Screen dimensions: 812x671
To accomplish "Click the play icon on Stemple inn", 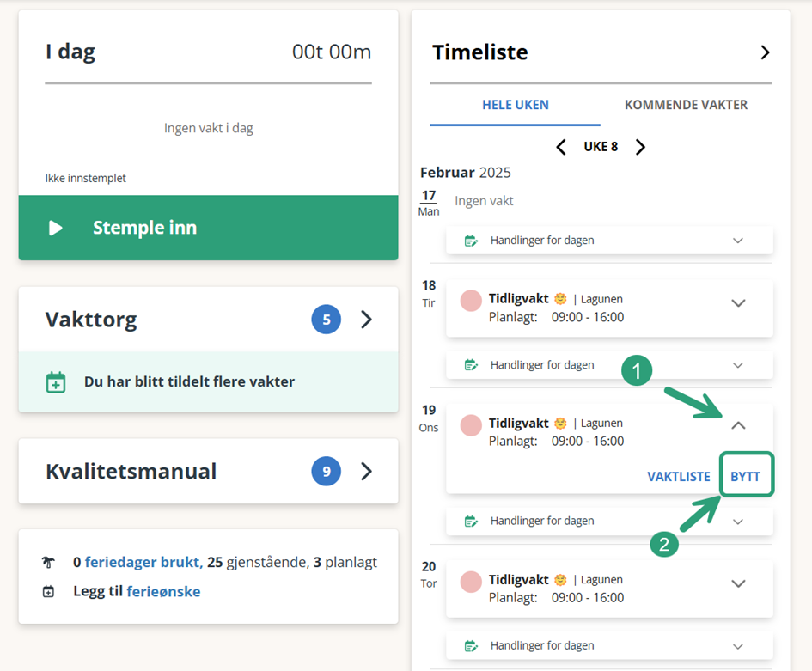I will (55, 228).
